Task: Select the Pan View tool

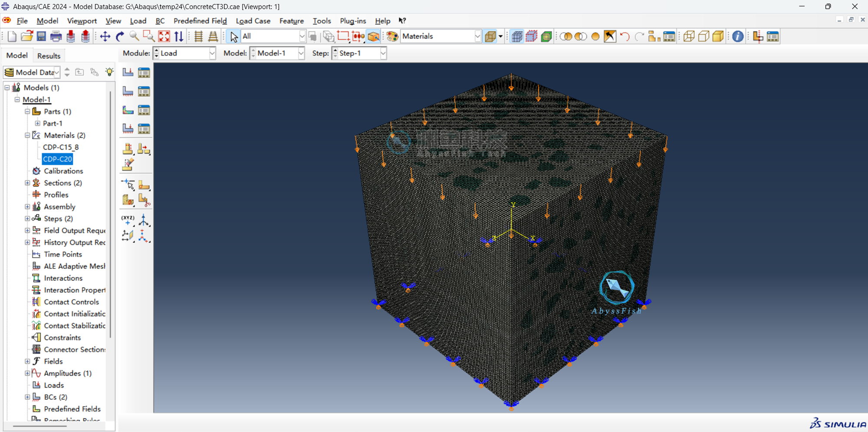Action: (105, 36)
